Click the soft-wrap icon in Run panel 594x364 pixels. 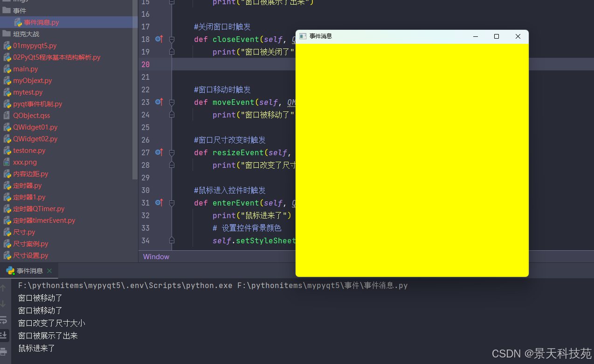click(4, 320)
